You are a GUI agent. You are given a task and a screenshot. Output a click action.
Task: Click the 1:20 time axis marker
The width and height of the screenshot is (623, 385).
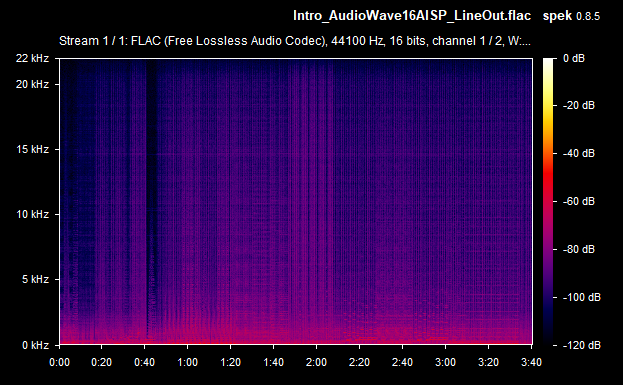tap(230, 362)
